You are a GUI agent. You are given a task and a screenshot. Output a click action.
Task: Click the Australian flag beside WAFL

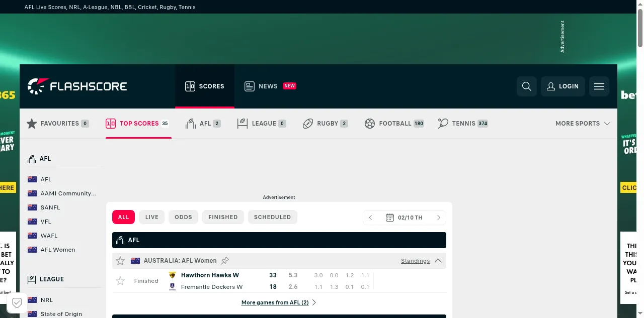point(32,236)
